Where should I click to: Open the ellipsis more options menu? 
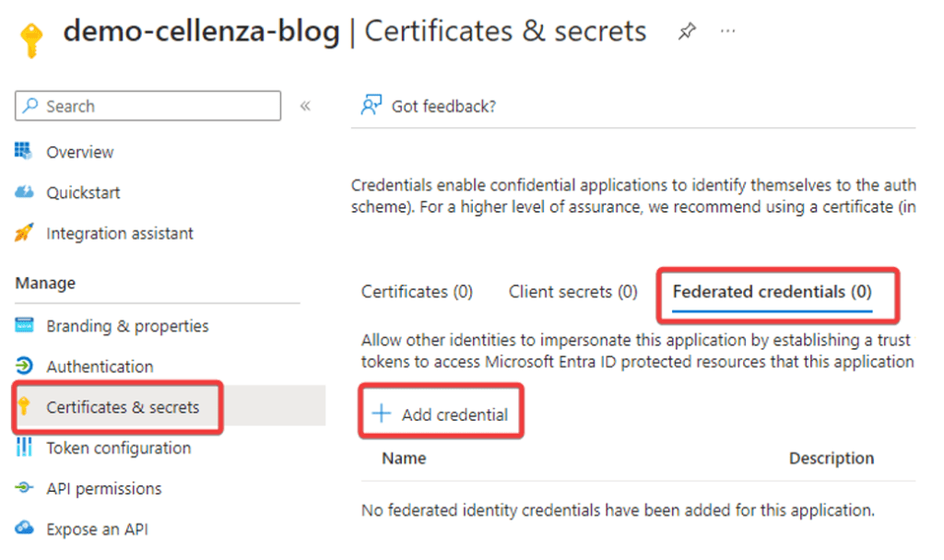coord(727,30)
